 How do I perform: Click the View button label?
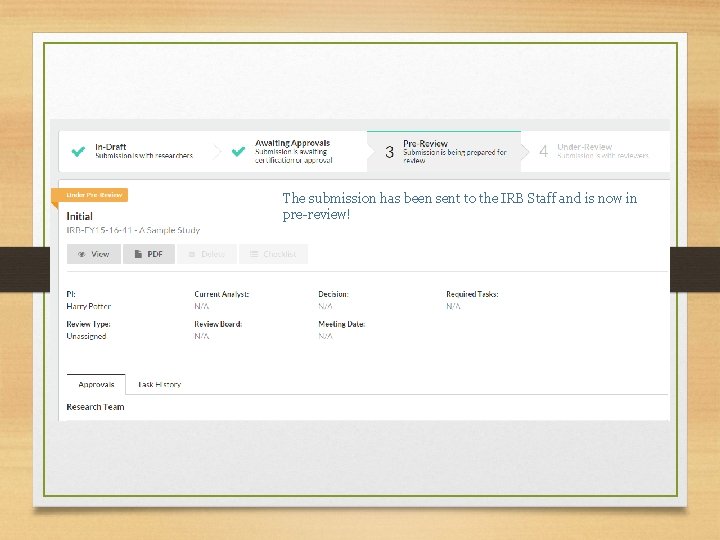coord(100,254)
